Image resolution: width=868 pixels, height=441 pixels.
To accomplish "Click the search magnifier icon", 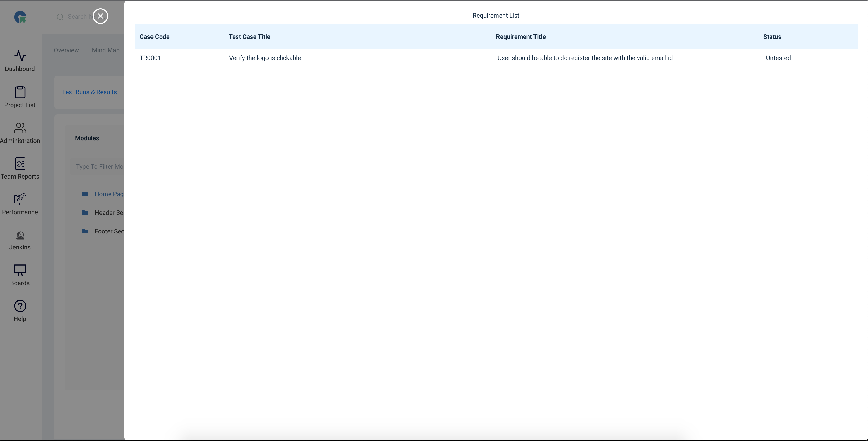I will (60, 17).
